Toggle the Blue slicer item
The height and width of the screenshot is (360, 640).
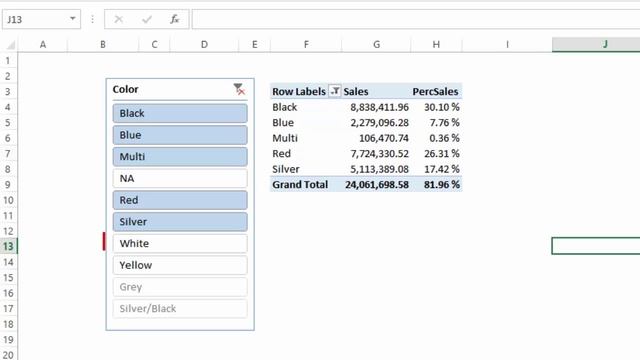click(180, 135)
